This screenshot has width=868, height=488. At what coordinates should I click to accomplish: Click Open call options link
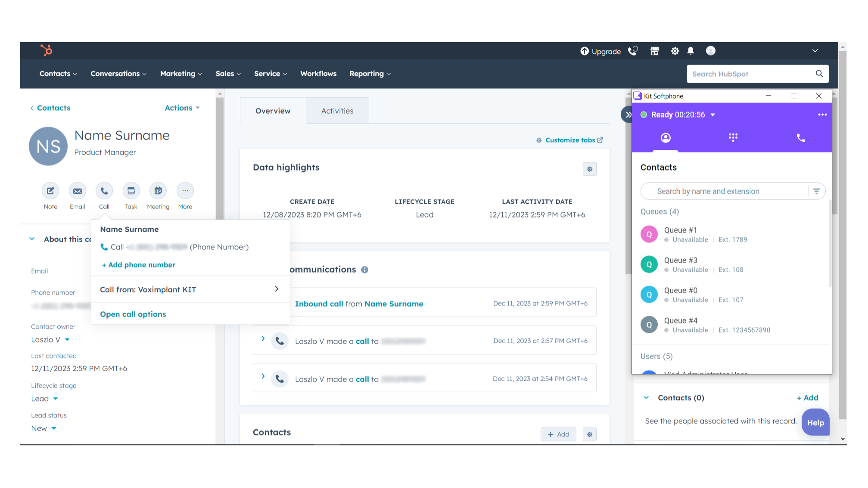133,314
